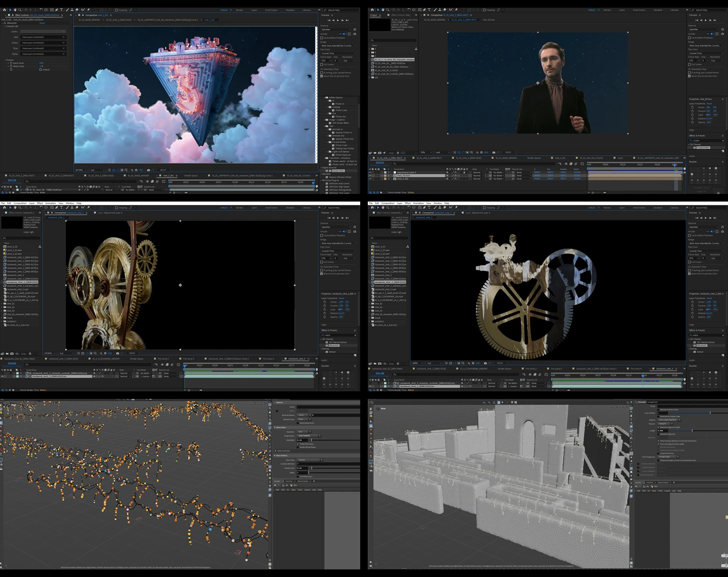Switch to the Pre-comp 5 tab in the gears timeline
Screen dimensions: 728x577
pos(188,359)
